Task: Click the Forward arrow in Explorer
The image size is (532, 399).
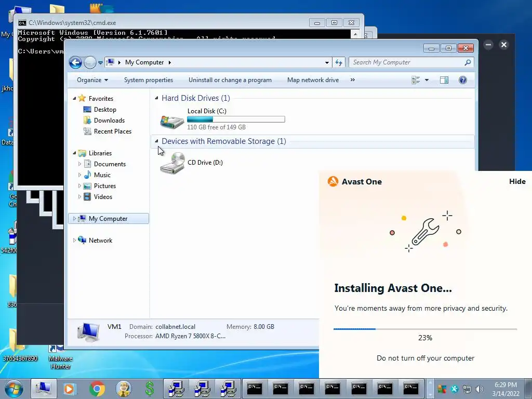Action: click(x=90, y=62)
